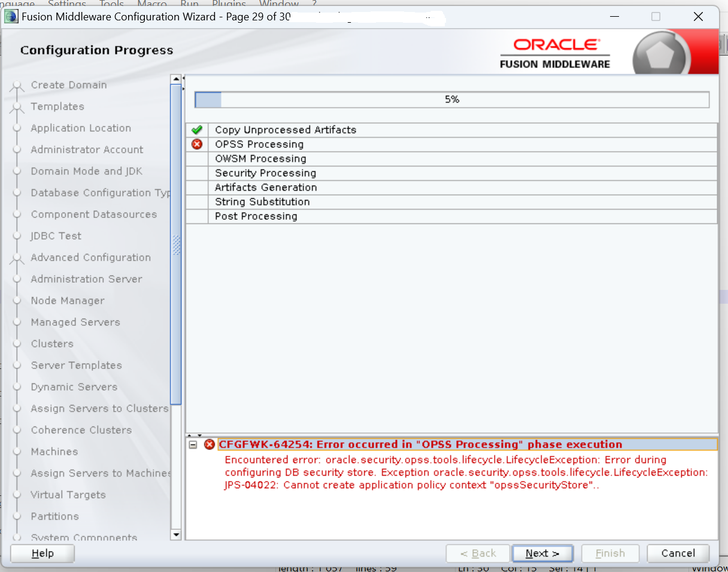Click the Next button
728x572 pixels.
[542, 553]
